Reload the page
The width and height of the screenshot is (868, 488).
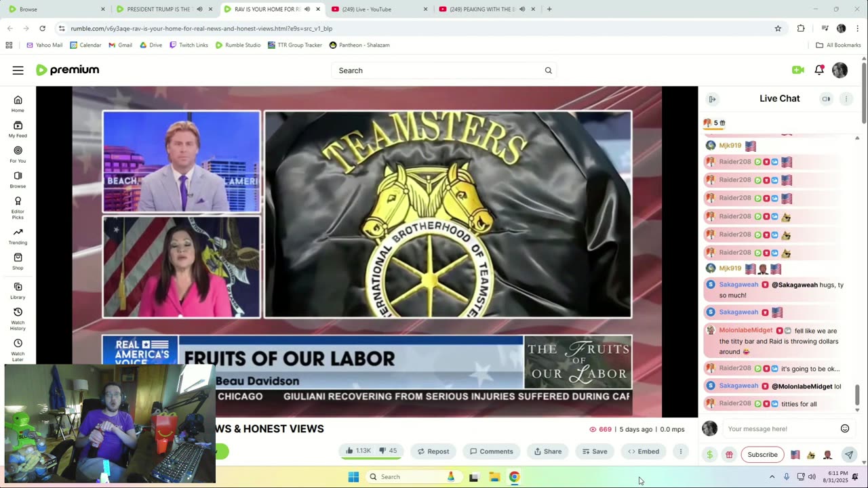tap(42, 28)
